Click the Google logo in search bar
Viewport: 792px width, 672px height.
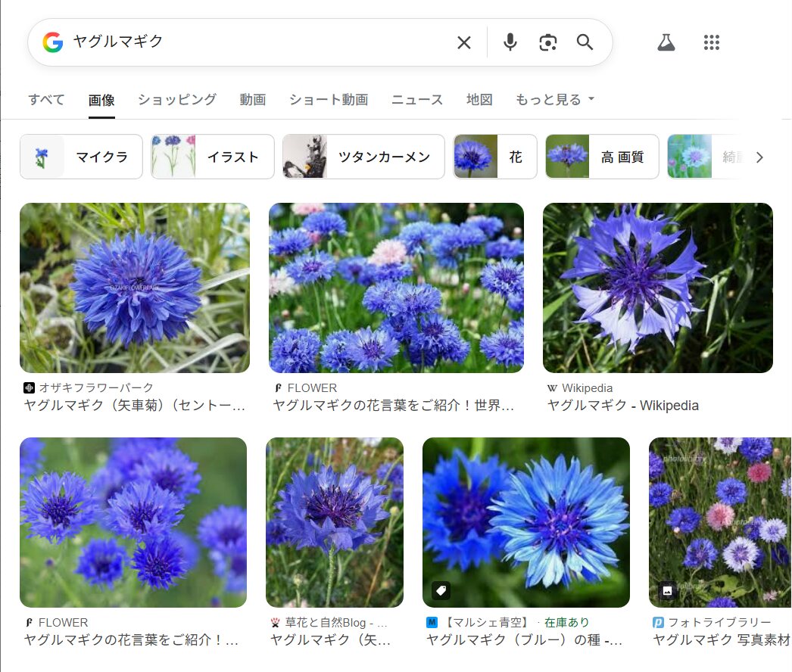click(52, 42)
